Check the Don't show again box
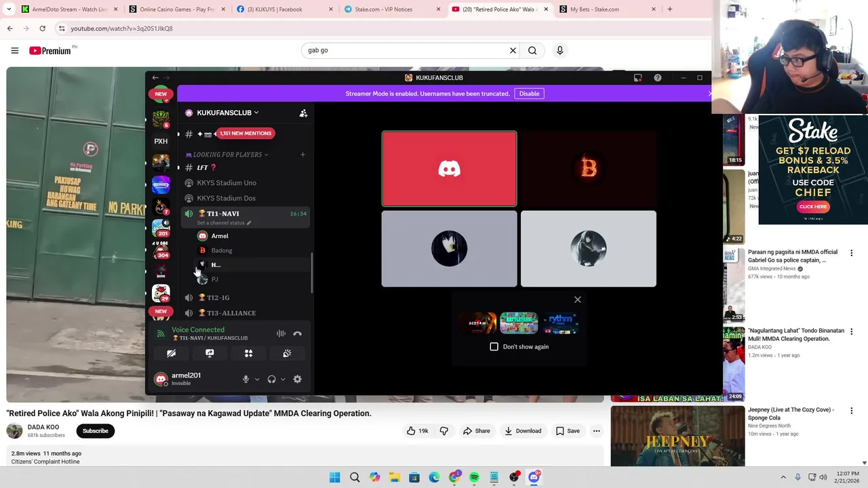Viewport: 868px width, 488px height. [494, 347]
